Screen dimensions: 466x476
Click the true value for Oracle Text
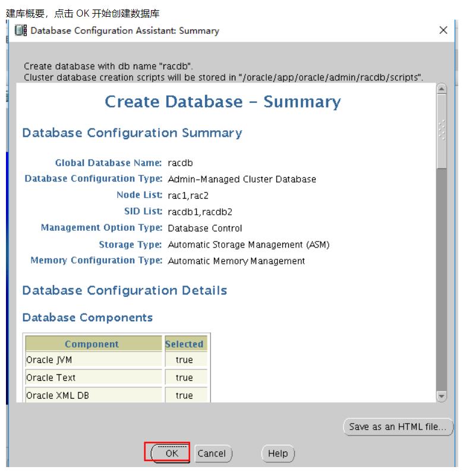(x=184, y=378)
